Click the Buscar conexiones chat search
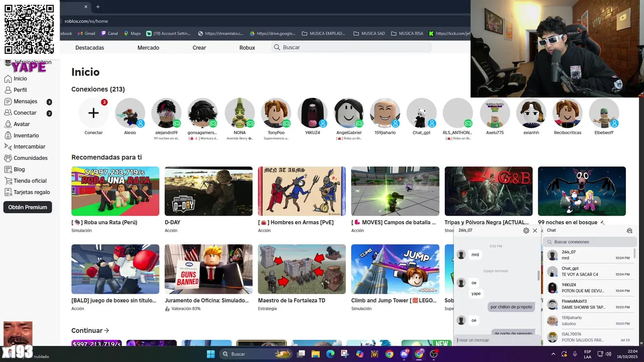 (x=590, y=242)
